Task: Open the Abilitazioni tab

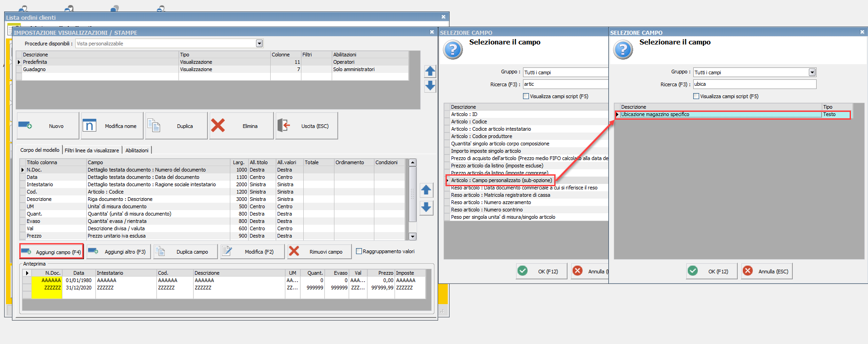Action: click(137, 150)
